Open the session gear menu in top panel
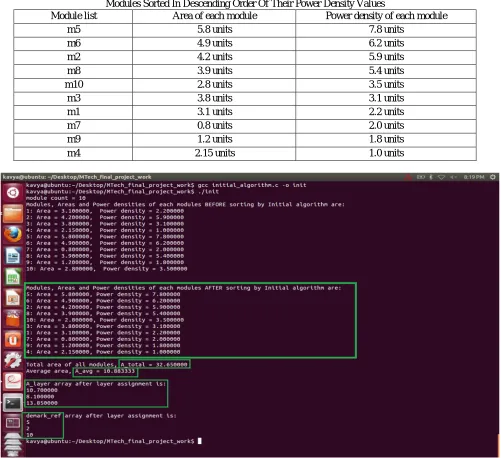The width and height of the screenshot is (501, 458). pyautogui.click(x=493, y=177)
